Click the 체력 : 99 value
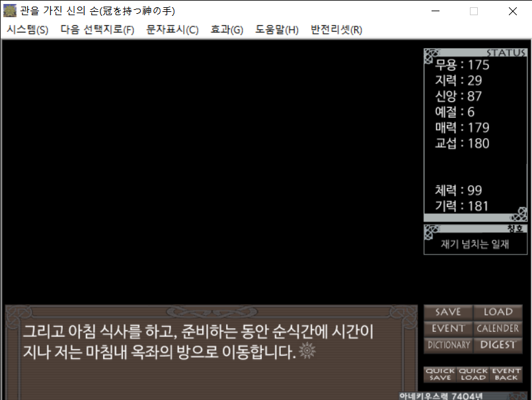 (459, 190)
